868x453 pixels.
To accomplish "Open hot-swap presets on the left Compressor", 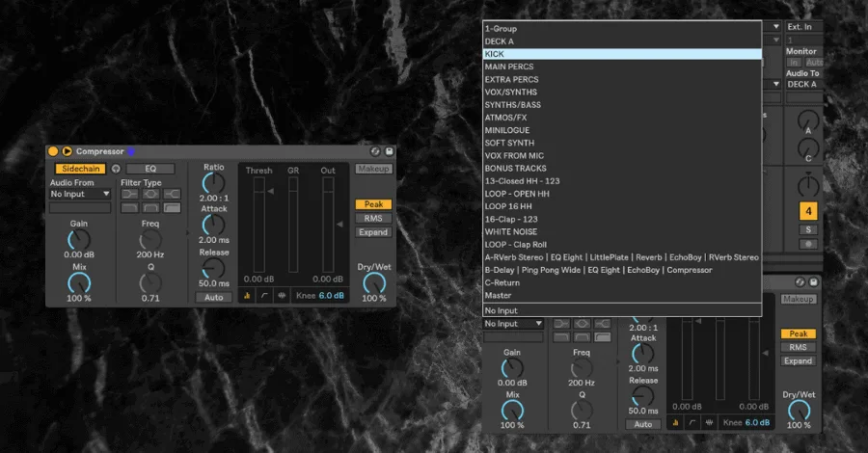I will click(x=375, y=151).
